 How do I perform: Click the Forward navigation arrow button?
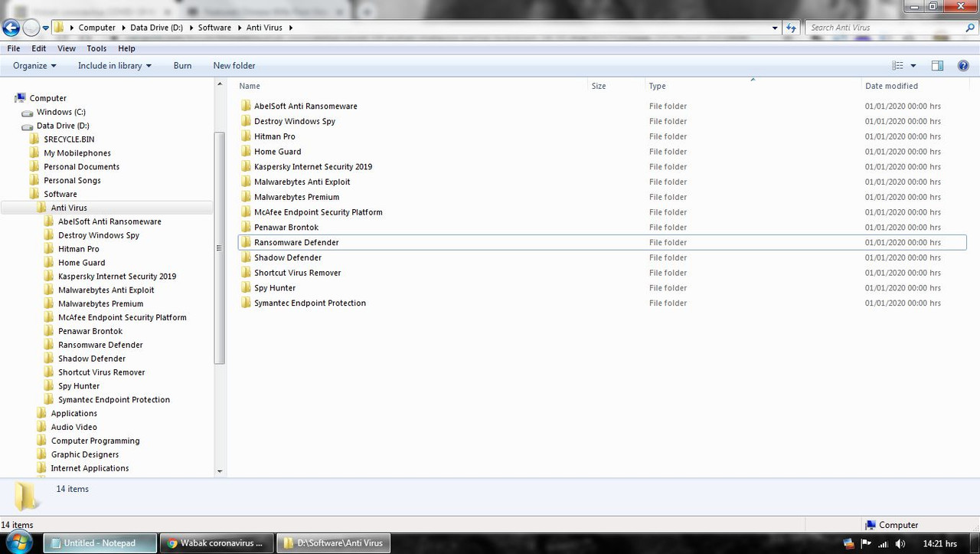click(31, 28)
